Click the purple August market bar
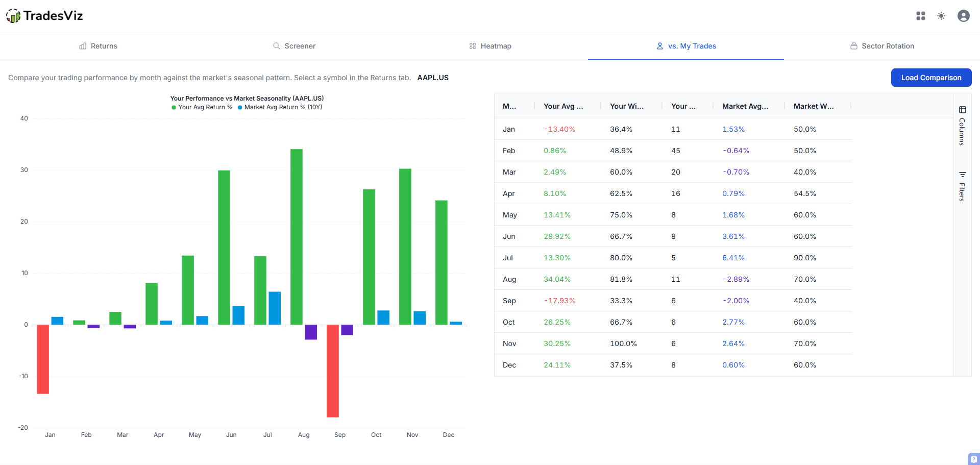This screenshot has width=980, height=465. (311, 332)
